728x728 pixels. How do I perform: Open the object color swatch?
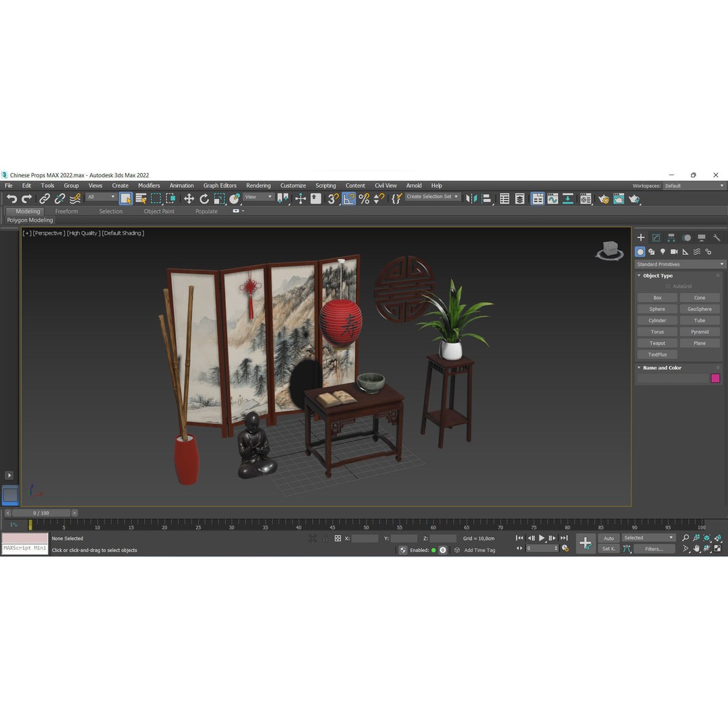715,378
